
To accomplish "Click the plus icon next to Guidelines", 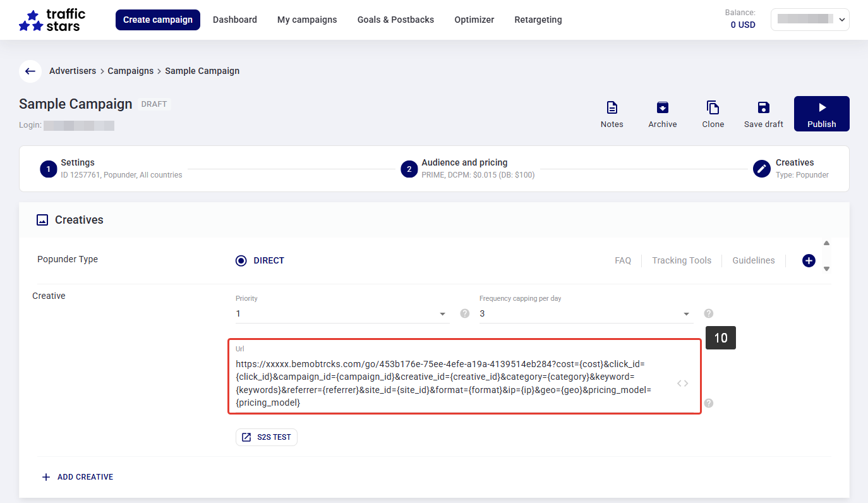I will [809, 260].
